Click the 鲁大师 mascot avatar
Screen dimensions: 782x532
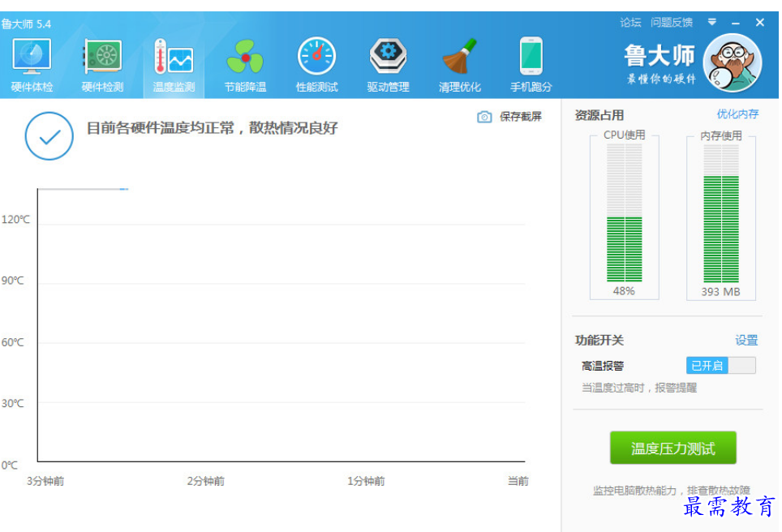733,62
